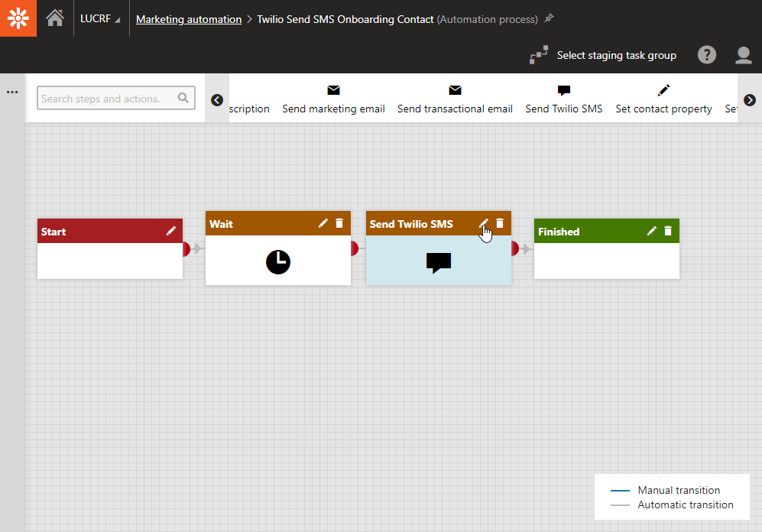Viewport: 762px width, 532px height.
Task: Select the Send marketing email action icon
Action: (x=333, y=90)
